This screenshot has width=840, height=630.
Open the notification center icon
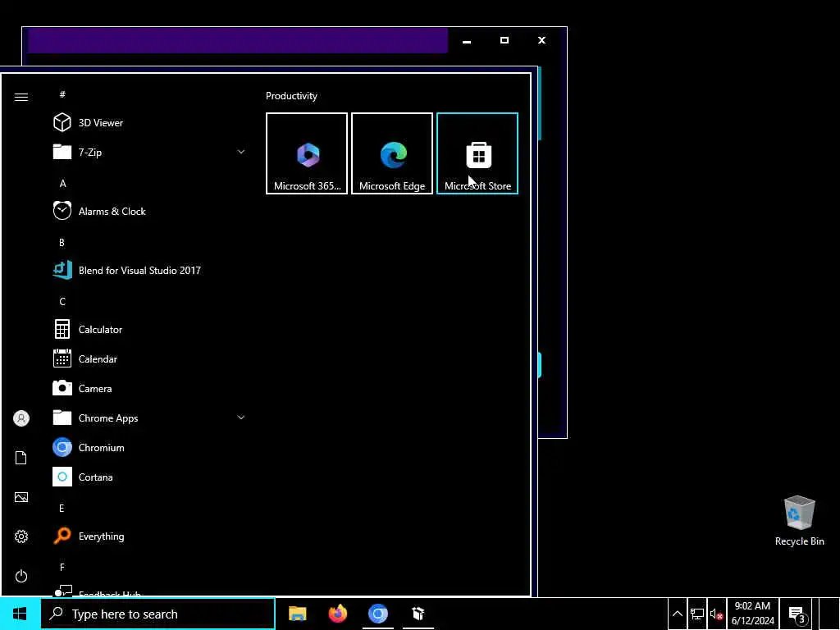797,614
